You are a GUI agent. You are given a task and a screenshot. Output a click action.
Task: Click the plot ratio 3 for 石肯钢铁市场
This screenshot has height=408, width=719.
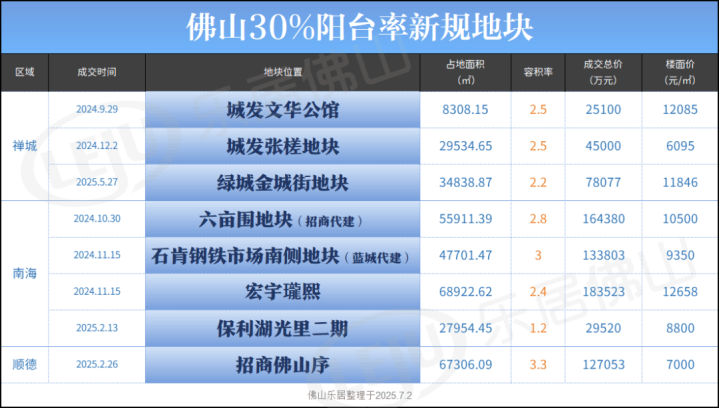pos(538,255)
